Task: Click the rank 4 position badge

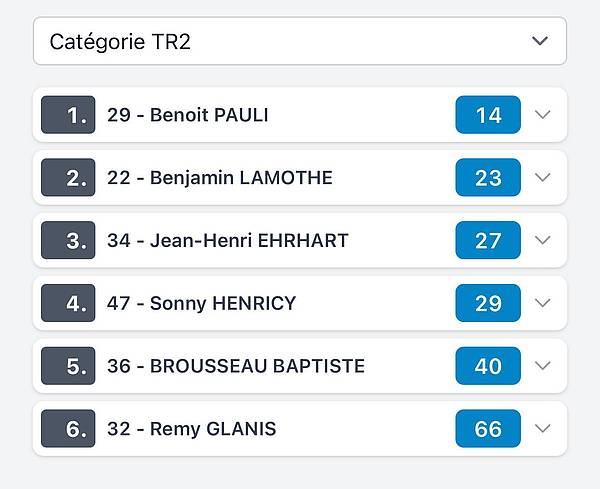Action: (68, 303)
